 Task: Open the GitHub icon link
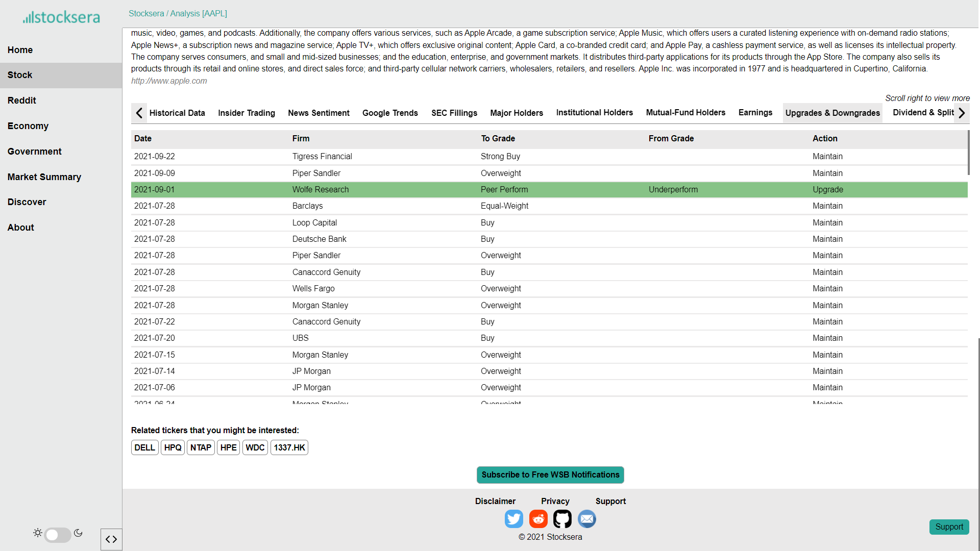point(562,519)
